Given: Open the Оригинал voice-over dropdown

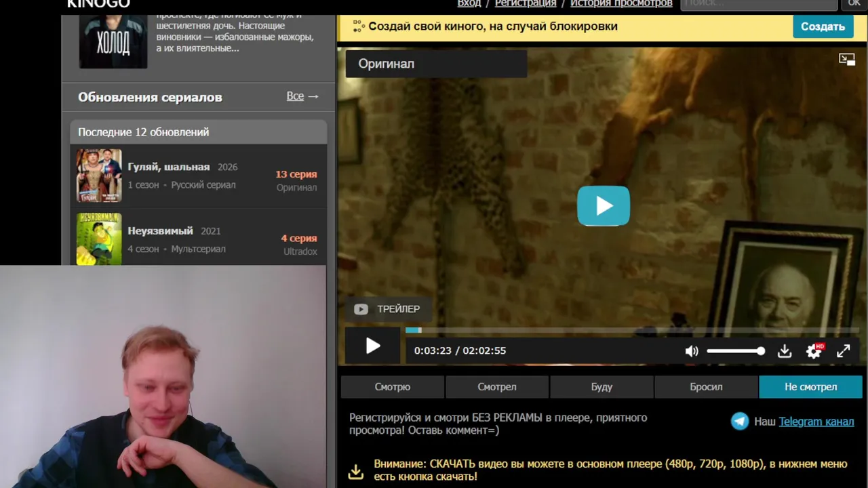Looking at the screenshot, I should (x=436, y=64).
